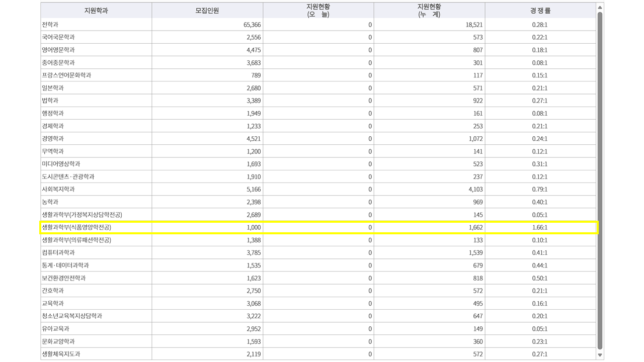The width and height of the screenshot is (644, 362).
Task: Click the 0.44:1 ratio cell
Action: (539, 265)
